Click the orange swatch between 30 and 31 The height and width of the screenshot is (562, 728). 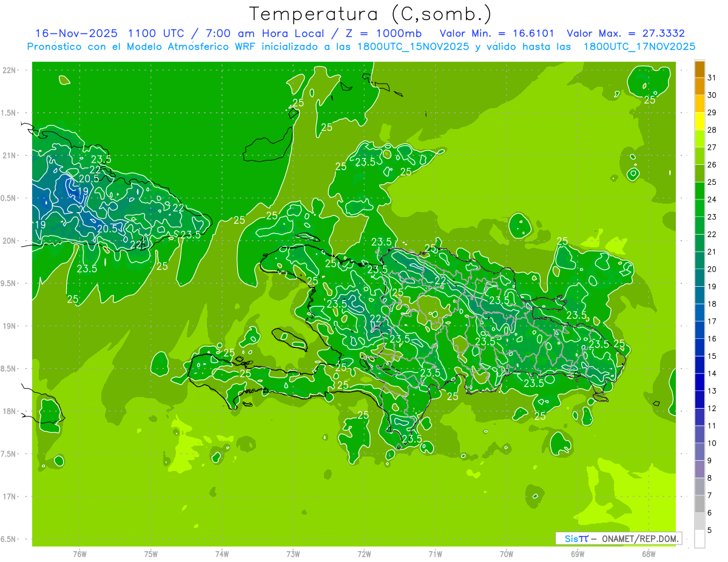coord(699,86)
